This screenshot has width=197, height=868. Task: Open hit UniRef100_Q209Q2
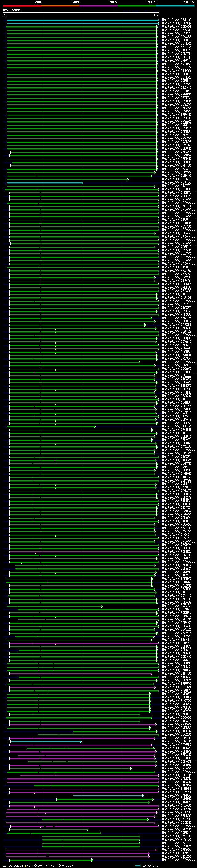tap(177, 23)
